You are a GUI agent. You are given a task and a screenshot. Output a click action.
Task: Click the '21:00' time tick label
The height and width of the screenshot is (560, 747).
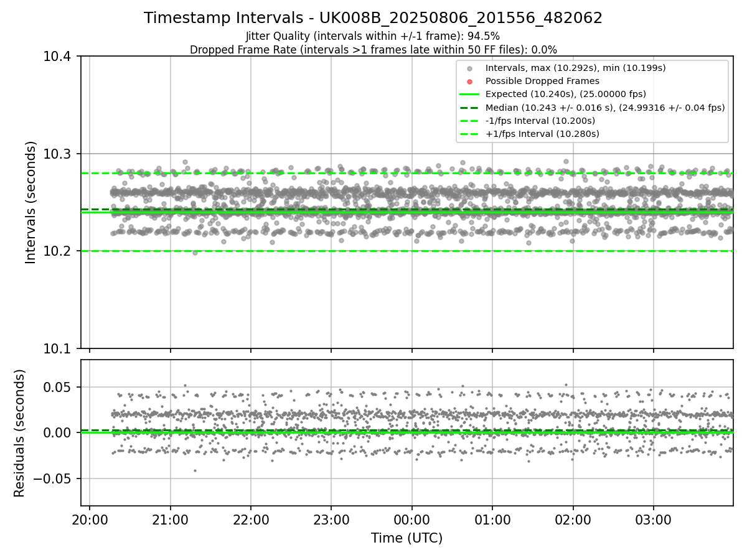170,519
